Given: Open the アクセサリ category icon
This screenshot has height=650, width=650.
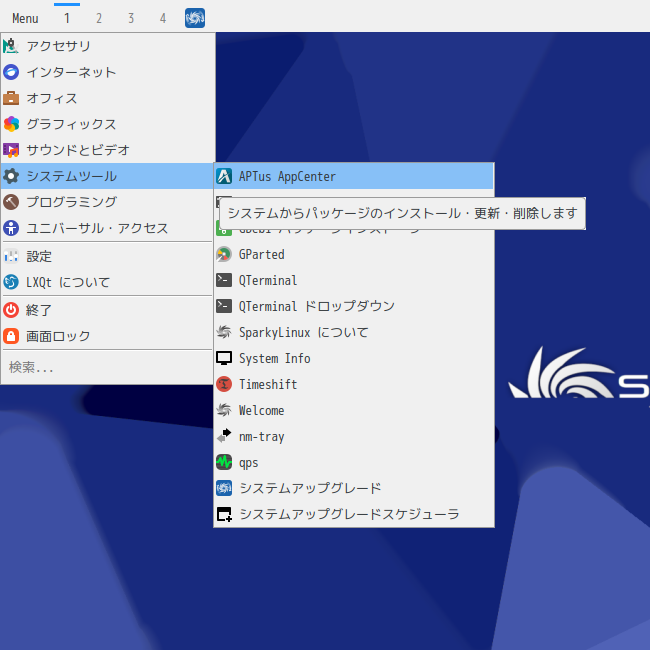Looking at the screenshot, I should pyautogui.click(x=11, y=46).
